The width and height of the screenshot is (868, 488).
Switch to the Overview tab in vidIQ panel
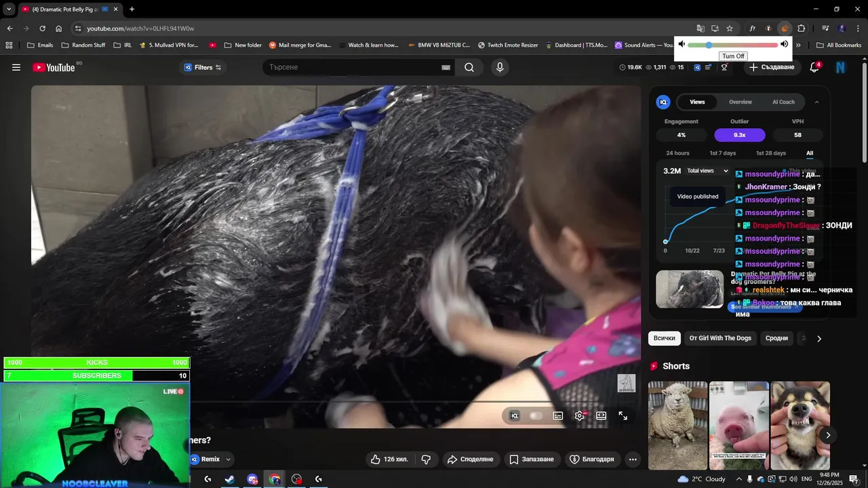point(741,102)
